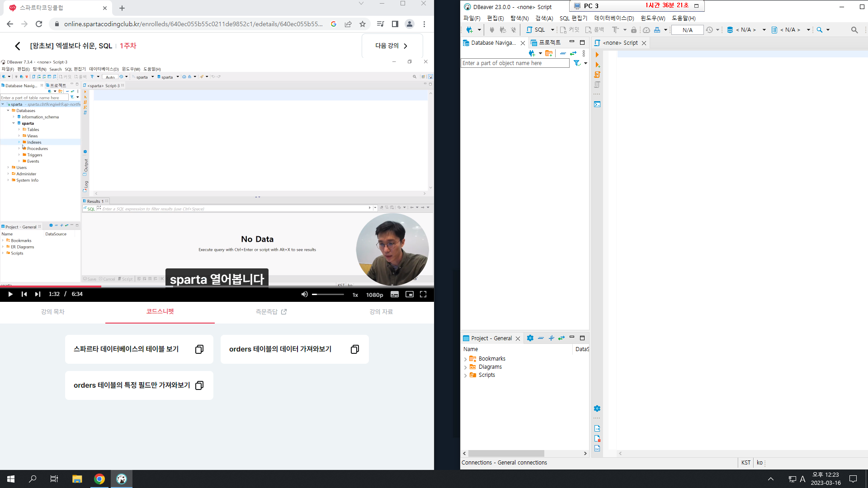Expand the SQL button dropdown arrow
The image size is (868, 488).
pyautogui.click(x=552, y=30)
